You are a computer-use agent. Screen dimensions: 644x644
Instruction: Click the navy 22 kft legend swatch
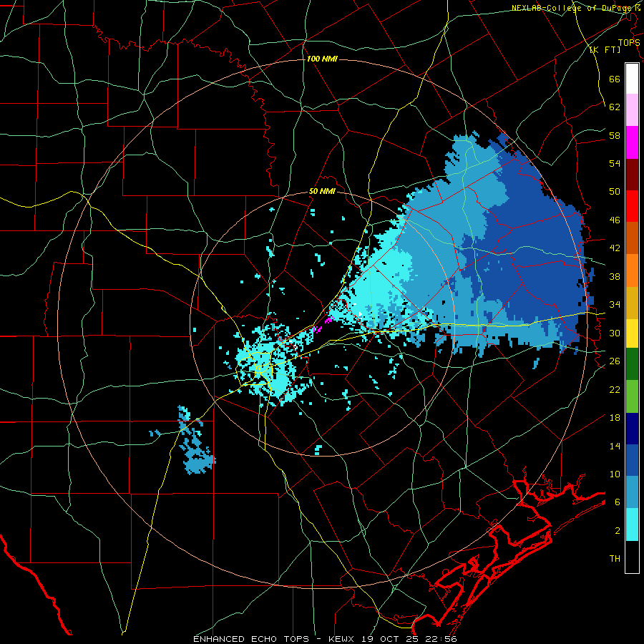click(632, 428)
